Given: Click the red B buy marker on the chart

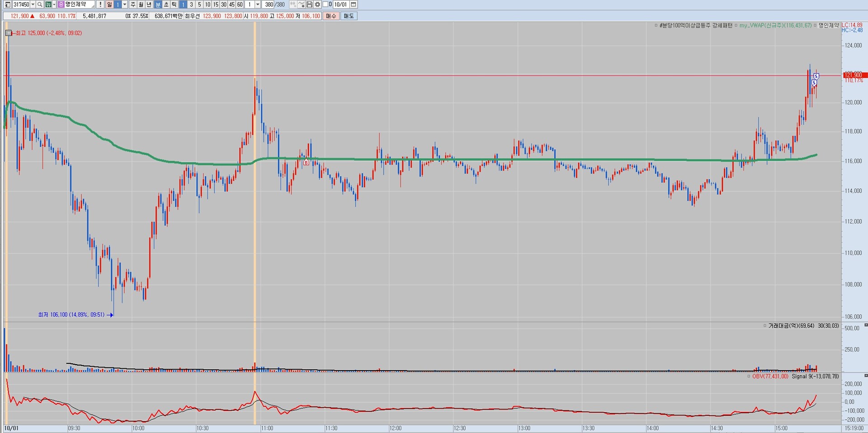Looking at the screenshot, I should click(x=306, y=162).
